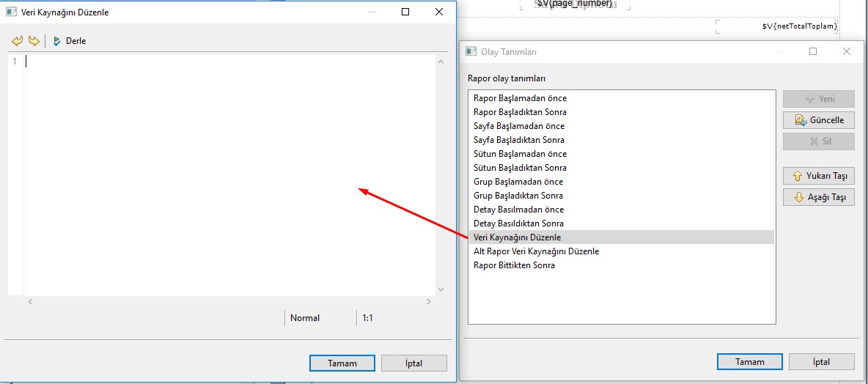
Task: Choose 'Sayfa Başlamadan önce' in list
Action: click(519, 126)
